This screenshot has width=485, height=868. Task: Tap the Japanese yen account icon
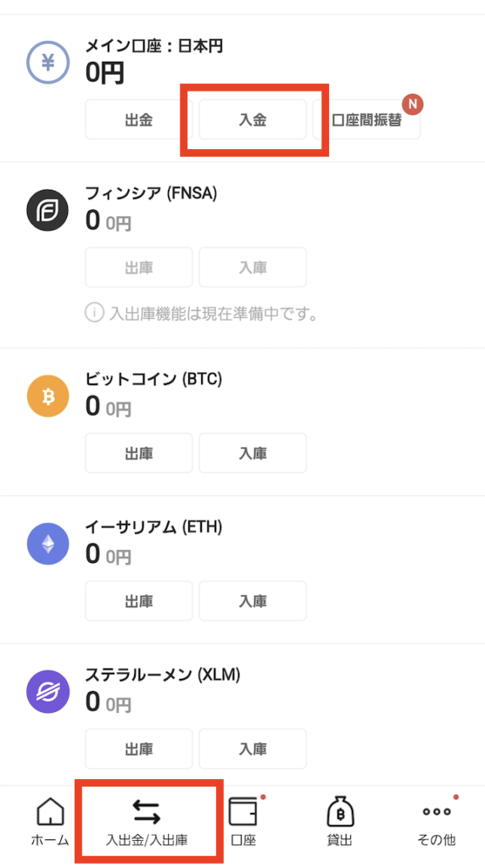coord(48,64)
